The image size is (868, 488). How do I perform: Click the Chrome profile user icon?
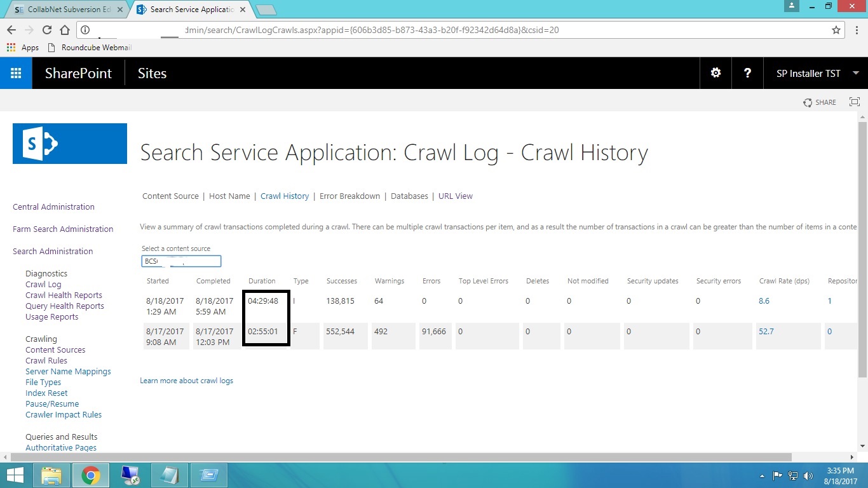791,6
